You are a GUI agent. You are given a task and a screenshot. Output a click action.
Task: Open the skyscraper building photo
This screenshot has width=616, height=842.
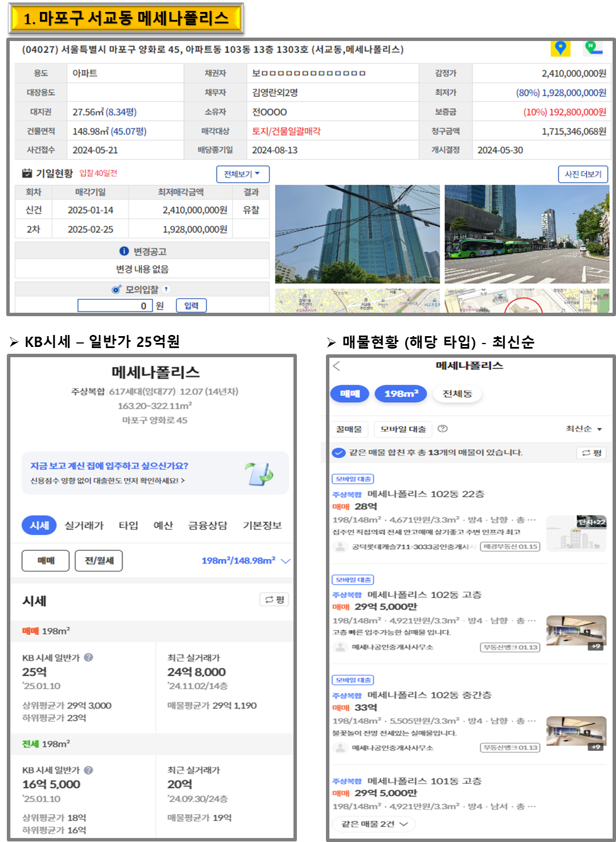pyautogui.click(x=357, y=234)
